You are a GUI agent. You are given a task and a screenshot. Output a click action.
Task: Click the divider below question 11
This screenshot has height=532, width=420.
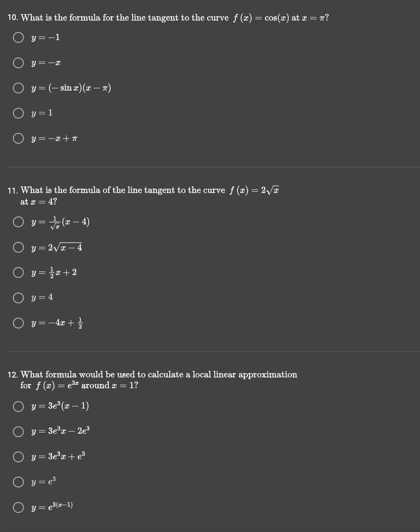210,352
